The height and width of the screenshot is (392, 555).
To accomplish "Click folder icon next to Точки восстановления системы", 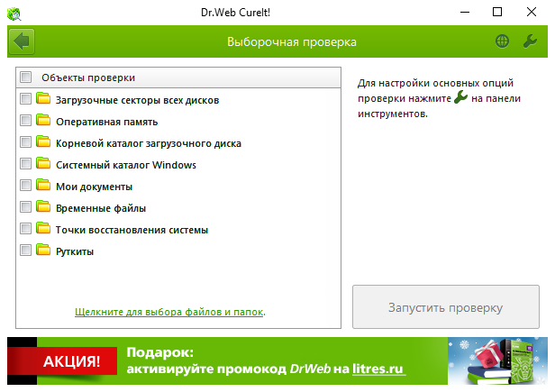I will (43, 228).
